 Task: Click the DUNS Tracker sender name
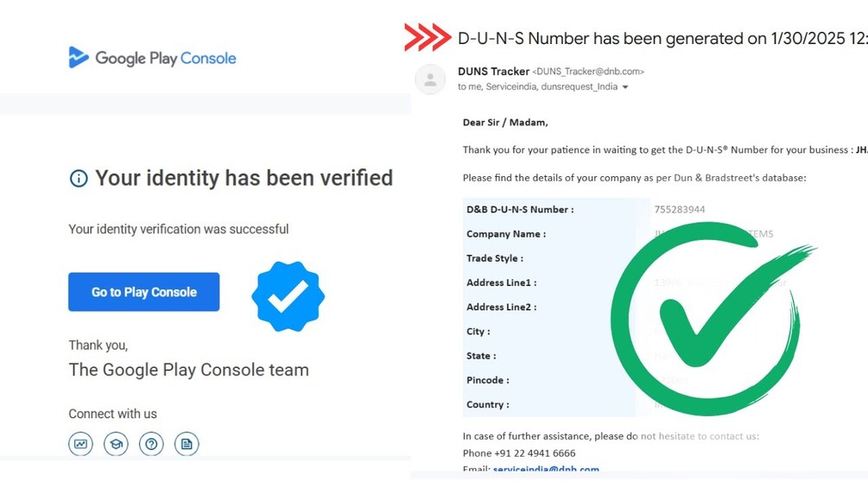[x=494, y=72]
